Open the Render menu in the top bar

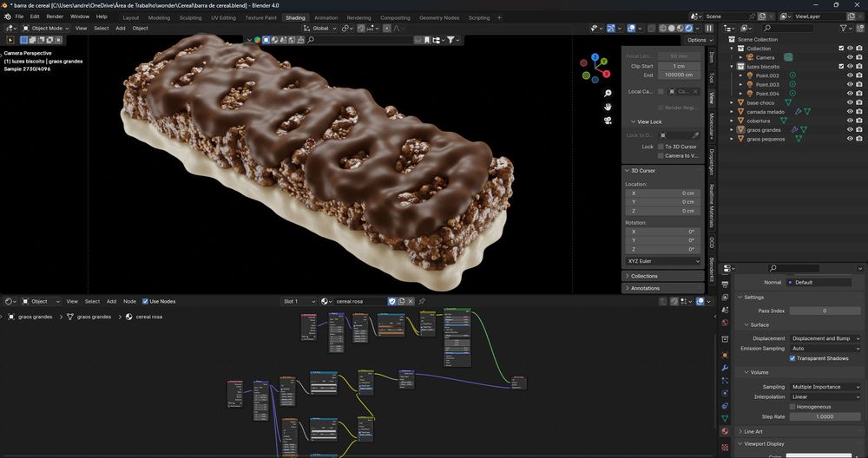click(x=55, y=16)
